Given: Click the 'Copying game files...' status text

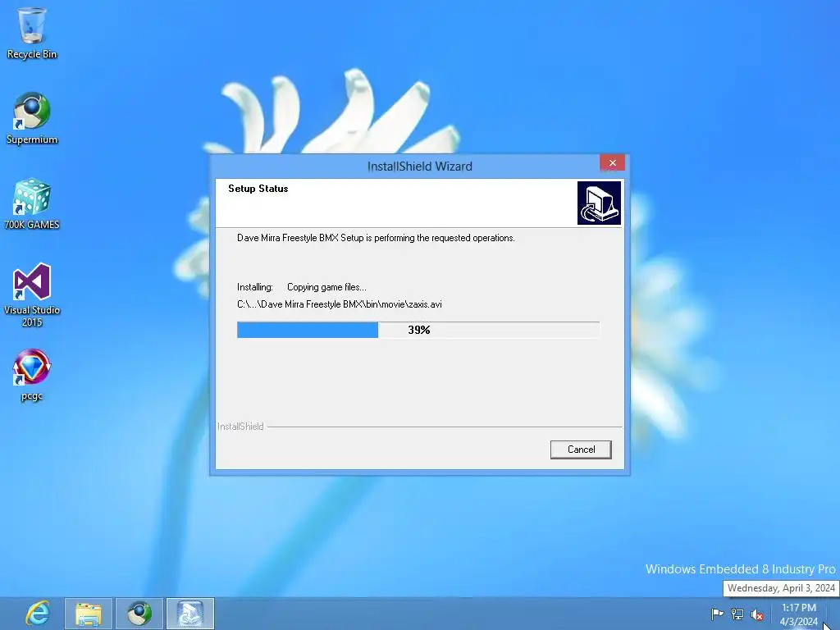Looking at the screenshot, I should tap(326, 287).
